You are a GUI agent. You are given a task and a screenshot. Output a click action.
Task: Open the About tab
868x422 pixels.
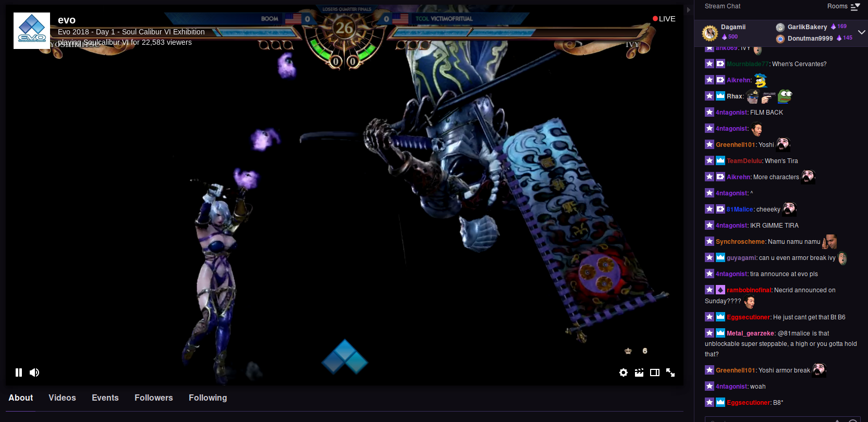click(x=21, y=398)
